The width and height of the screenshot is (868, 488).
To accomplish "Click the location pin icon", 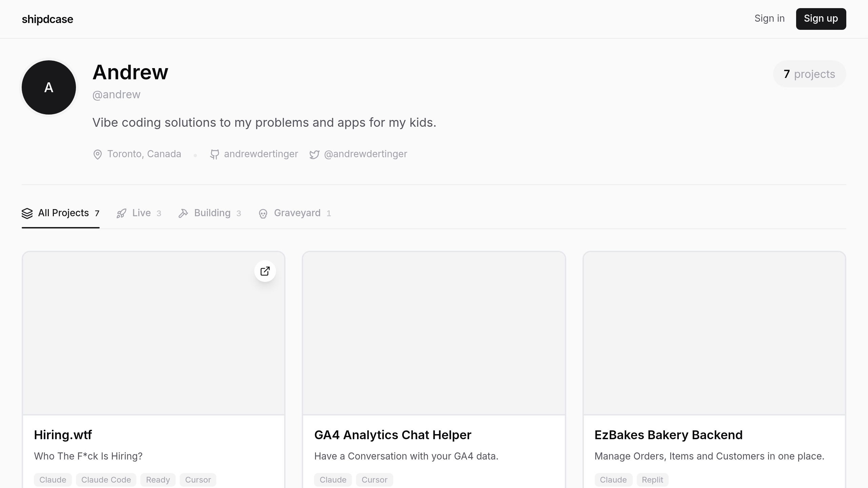I will click(98, 155).
